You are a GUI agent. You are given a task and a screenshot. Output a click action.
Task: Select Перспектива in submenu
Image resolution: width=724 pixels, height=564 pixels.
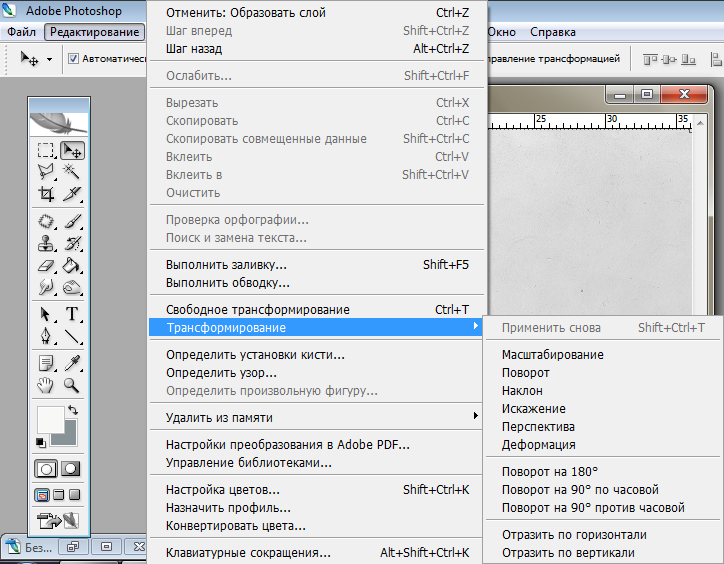point(603,426)
